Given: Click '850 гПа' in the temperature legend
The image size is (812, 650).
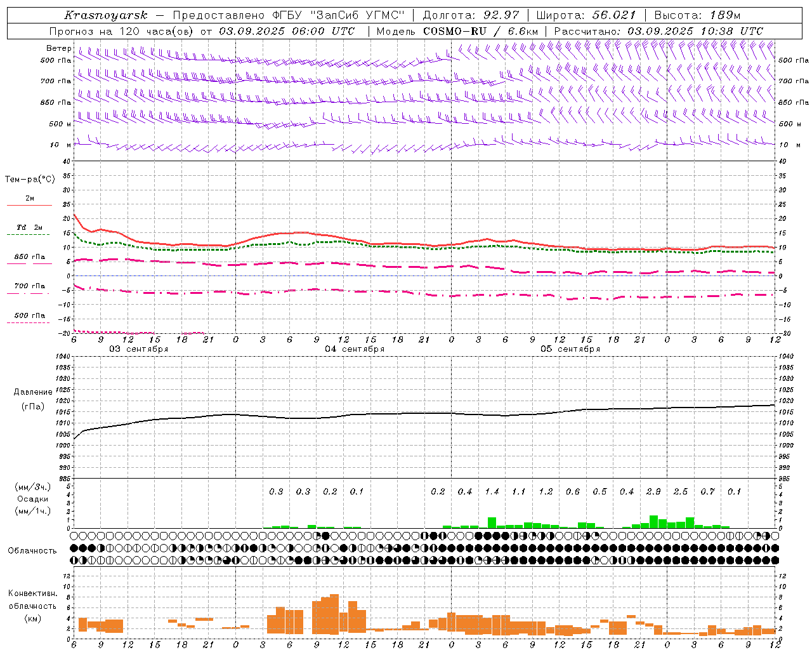Looking at the screenshot, I should click(30, 257).
